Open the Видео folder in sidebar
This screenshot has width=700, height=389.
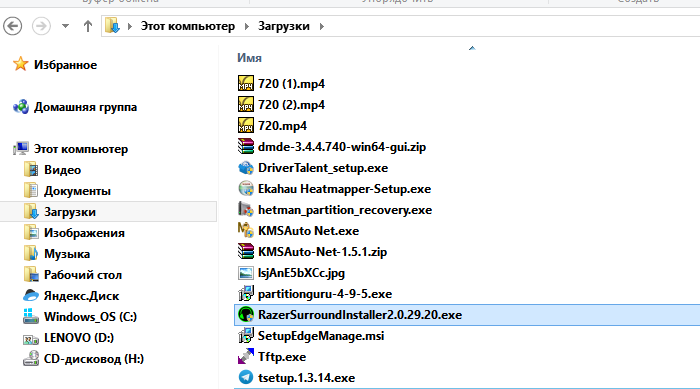point(62,170)
